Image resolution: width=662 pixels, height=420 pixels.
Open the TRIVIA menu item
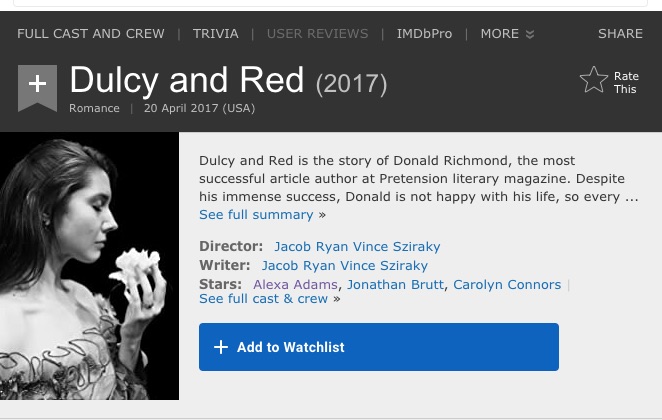215,34
